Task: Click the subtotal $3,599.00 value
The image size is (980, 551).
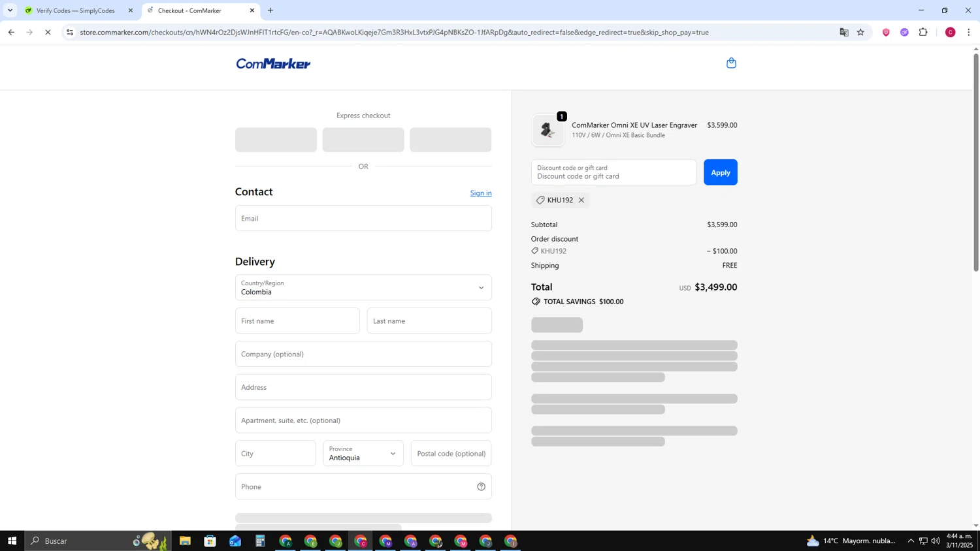Action: click(x=722, y=225)
